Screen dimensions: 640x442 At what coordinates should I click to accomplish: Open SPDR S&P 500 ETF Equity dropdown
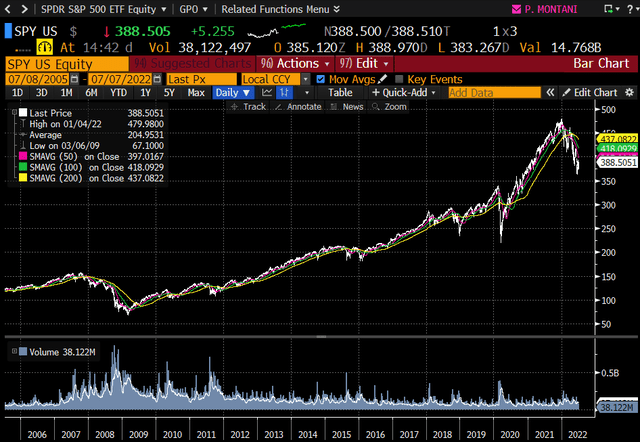[104, 9]
